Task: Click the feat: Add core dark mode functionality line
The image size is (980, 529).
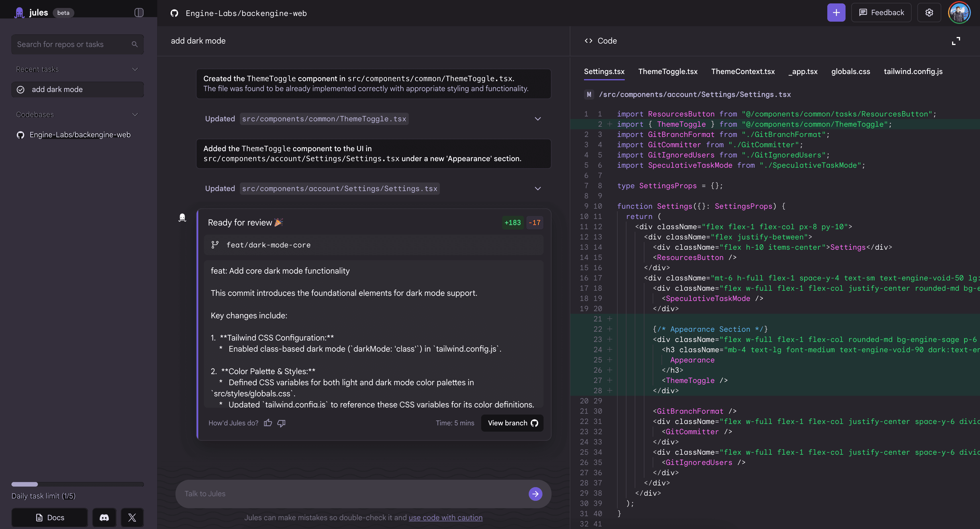Action: coord(280,271)
